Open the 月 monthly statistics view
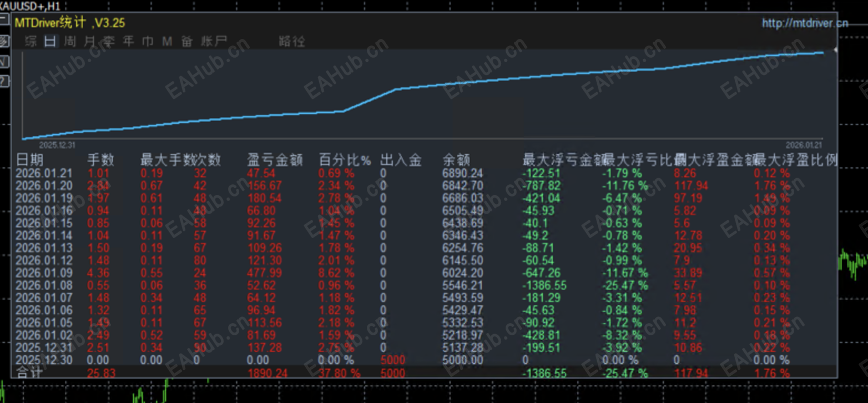Screen dimensions: 868x403 pyautogui.click(x=88, y=41)
